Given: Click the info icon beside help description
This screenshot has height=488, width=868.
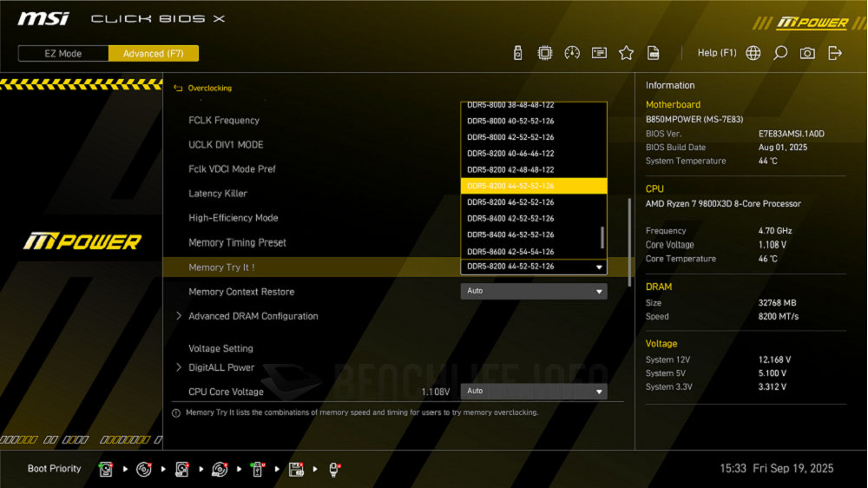Looking at the screenshot, I should 176,413.
